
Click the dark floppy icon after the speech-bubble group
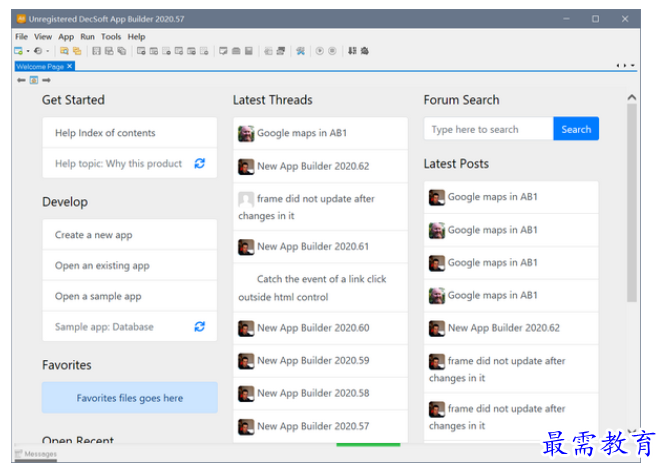[x=249, y=51]
